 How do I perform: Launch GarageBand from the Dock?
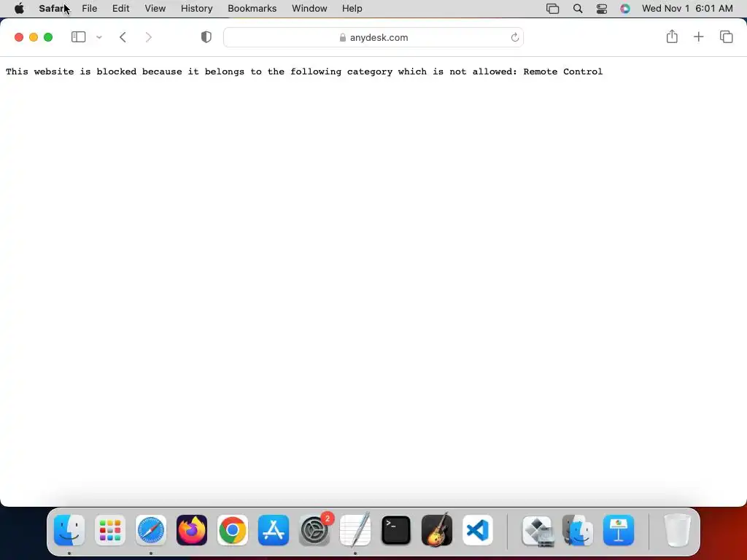coord(437,530)
